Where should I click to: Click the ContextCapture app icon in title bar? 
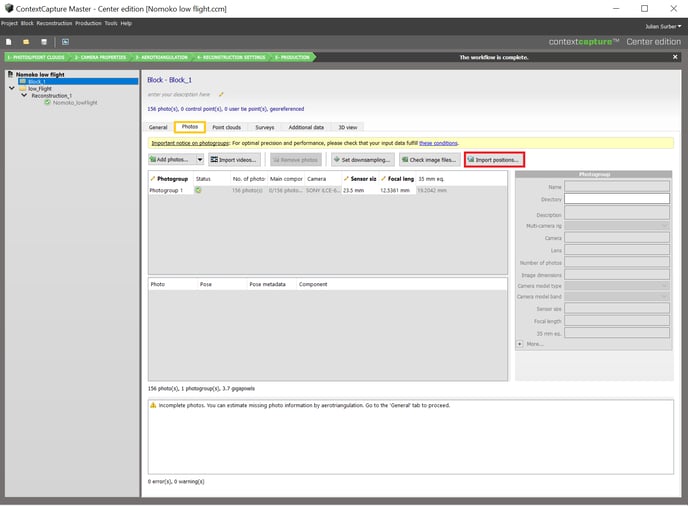8,8
